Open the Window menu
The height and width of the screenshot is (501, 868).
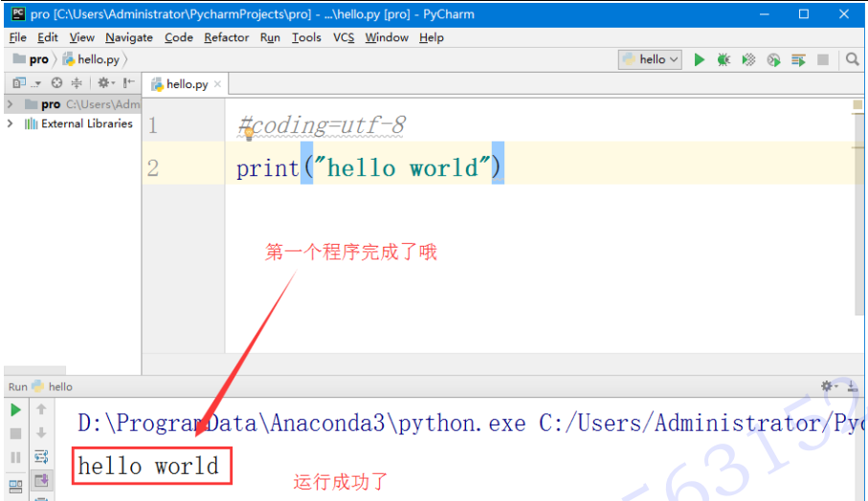[387, 37]
